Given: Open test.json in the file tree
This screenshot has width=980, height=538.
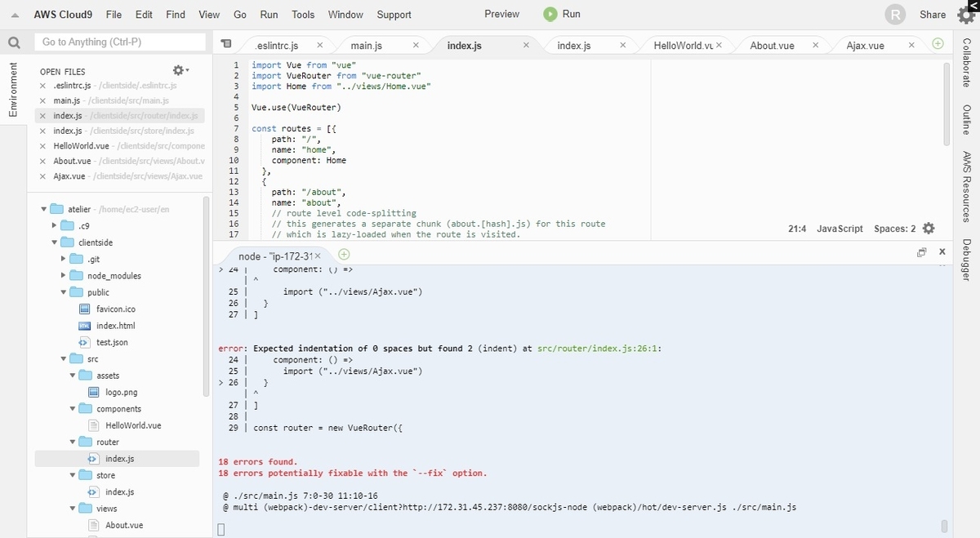Looking at the screenshot, I should coord(112,342).
